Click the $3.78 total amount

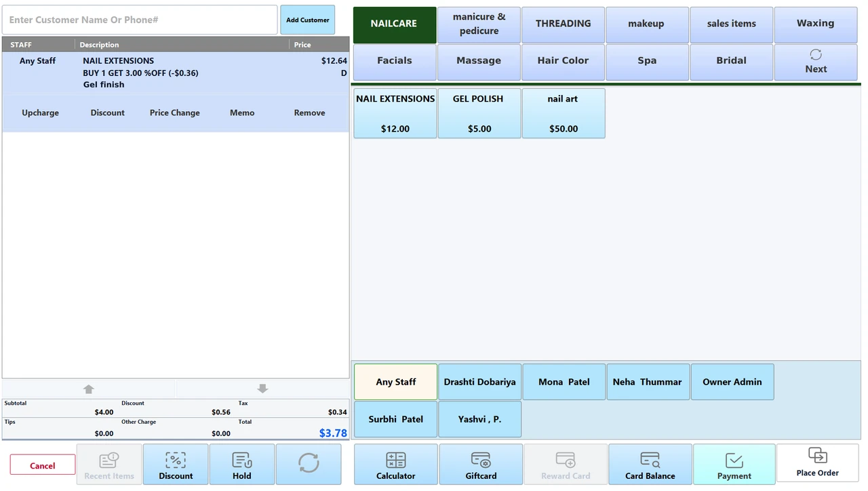[x=333, y=433]
